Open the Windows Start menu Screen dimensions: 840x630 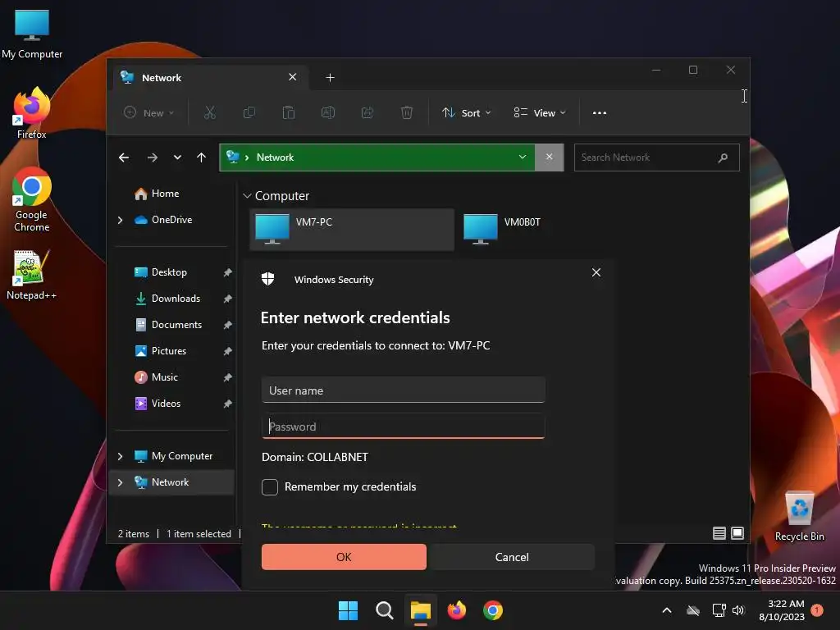click(348, 610)
